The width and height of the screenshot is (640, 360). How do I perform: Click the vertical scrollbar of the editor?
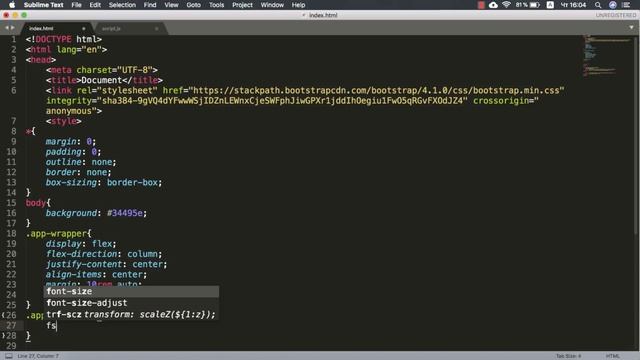(636, 135)
